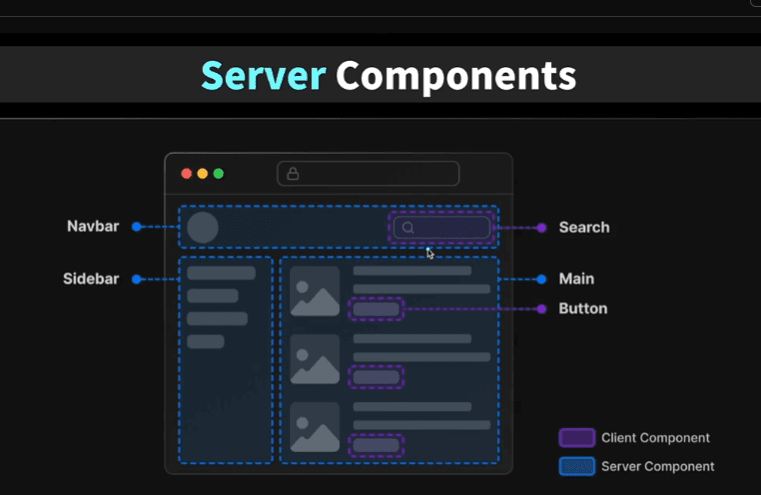Image resolution: width=761 pixels, height=495 pixels.
Task: Click the purple button in second card
Action: pyautogui.click(x=376, y=377)
